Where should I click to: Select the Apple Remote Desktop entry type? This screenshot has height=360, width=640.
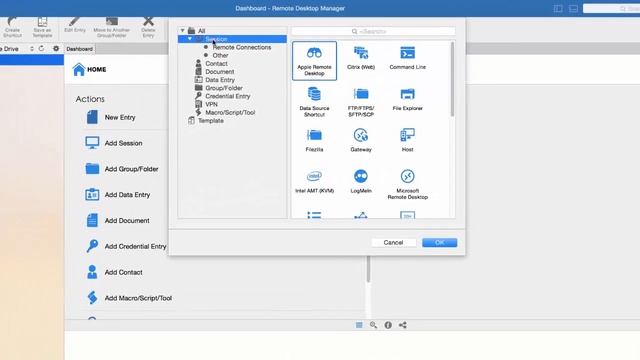pyautogui.click(x=314, y=61)
